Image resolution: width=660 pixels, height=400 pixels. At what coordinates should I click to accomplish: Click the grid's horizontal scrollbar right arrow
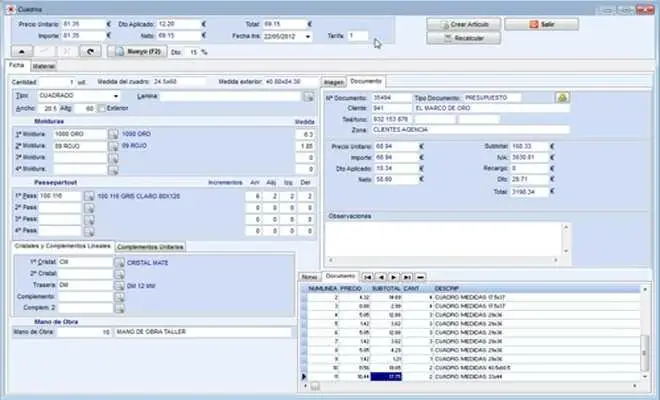tap(634, 386)
